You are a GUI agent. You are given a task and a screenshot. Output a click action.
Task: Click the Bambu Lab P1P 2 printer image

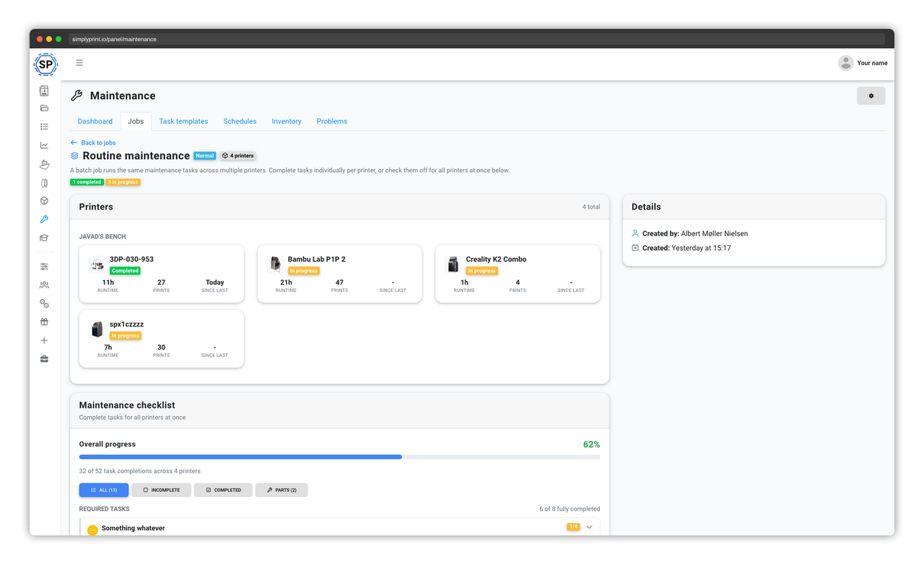click(x=275, y=264)
